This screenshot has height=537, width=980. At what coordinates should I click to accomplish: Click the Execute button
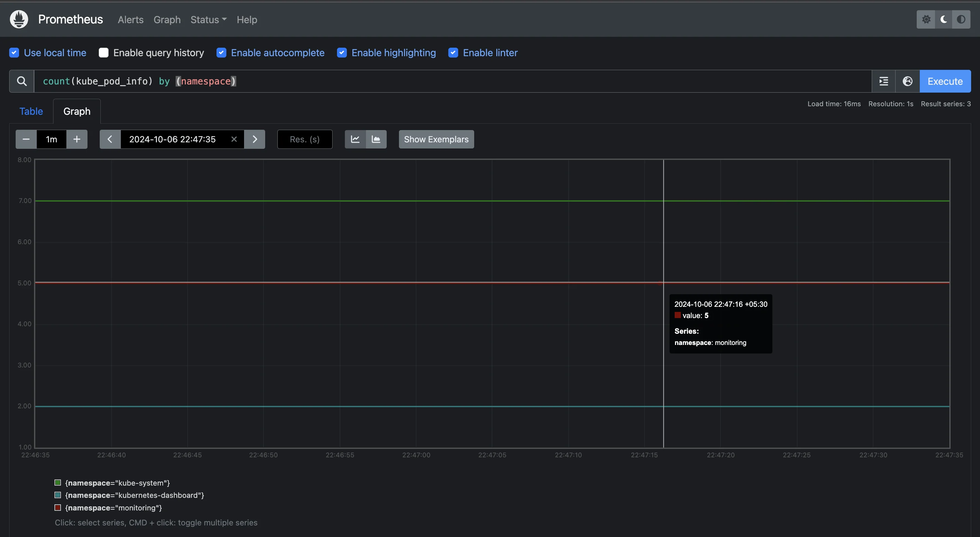click(945, 81)
